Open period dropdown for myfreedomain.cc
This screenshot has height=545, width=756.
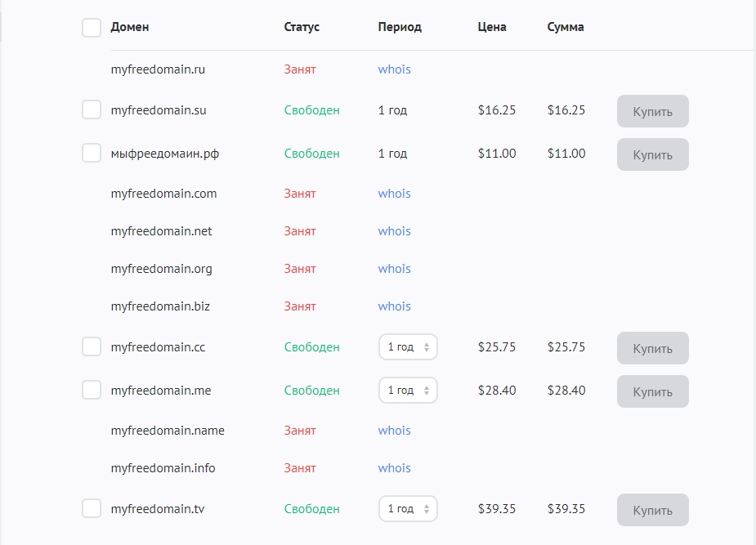[408, 347]
